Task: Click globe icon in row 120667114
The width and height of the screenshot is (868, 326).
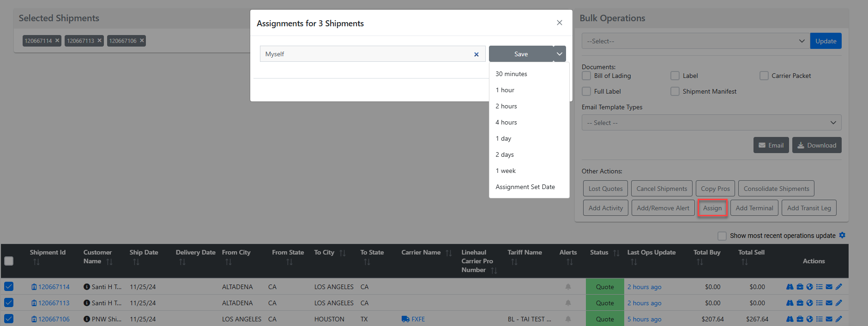Action: click(x=809, y=287)
